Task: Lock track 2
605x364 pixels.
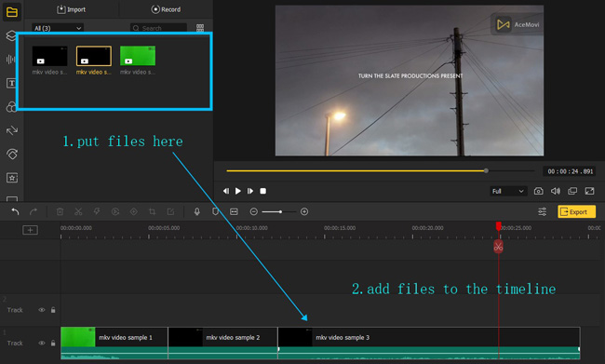Action: 53,310
